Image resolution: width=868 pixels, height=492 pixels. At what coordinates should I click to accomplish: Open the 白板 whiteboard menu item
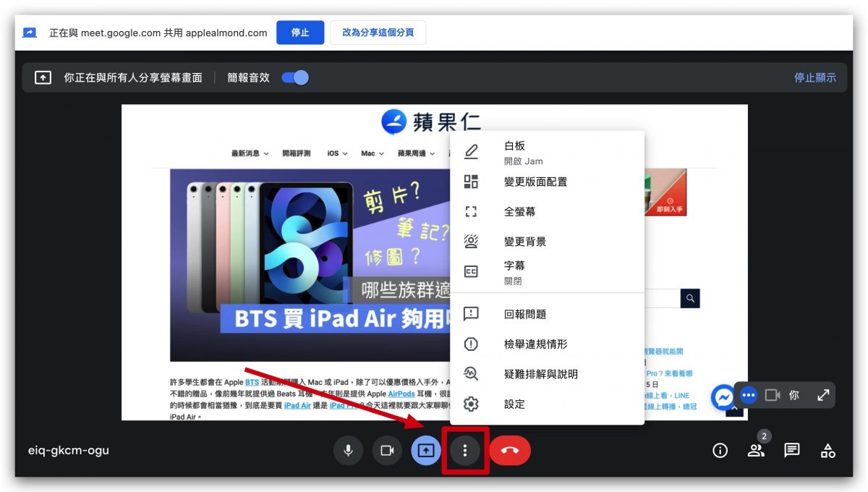pyautogui.click(x=547, y=153)
